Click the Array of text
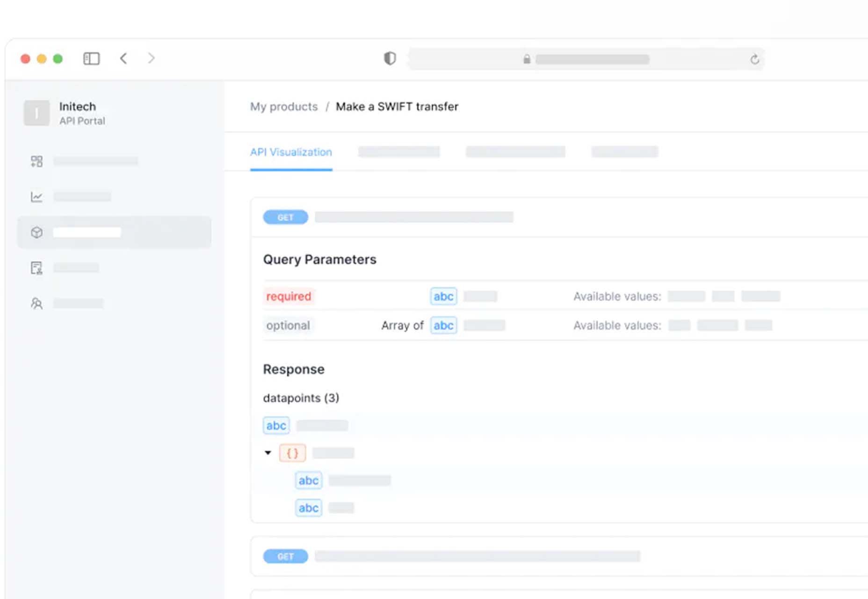 402,325
